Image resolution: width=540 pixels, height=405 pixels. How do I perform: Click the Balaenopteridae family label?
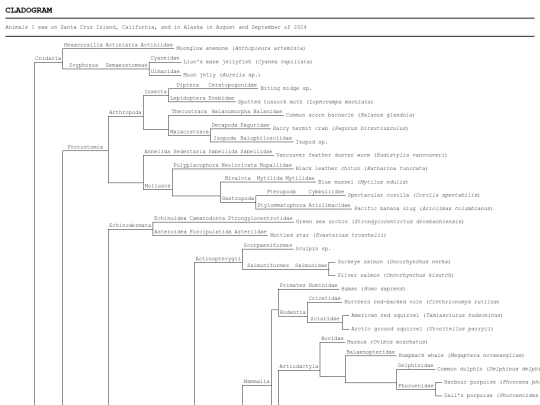(x=371, y=352)
